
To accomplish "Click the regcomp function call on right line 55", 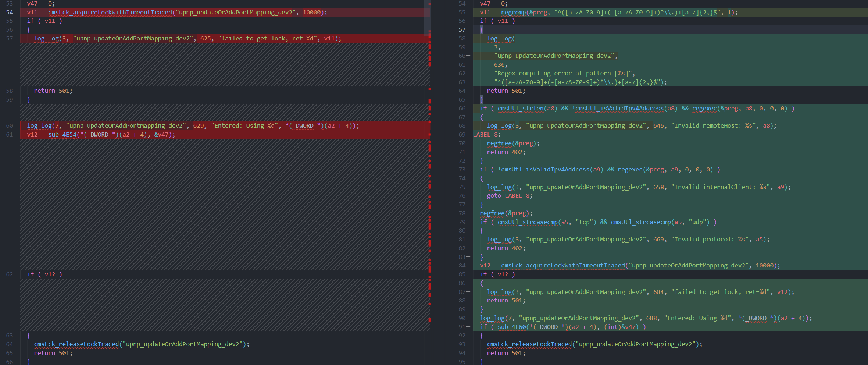I will pyautogui.click(x=513, y=12).
